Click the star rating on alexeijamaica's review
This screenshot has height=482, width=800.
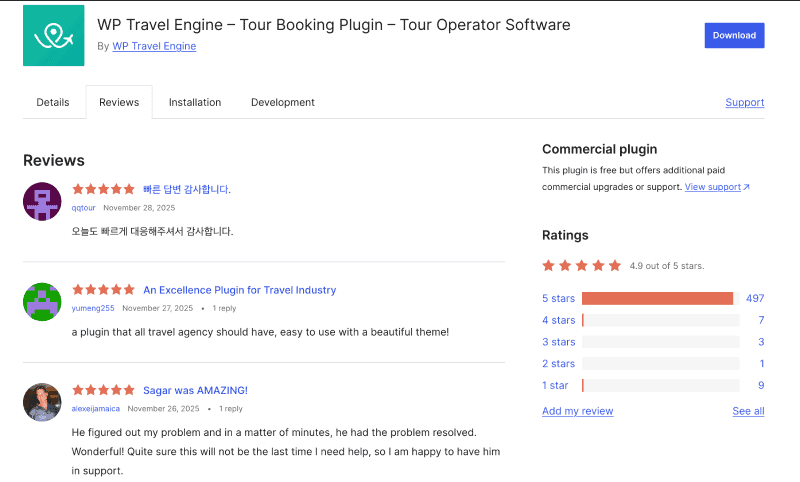[x=103, y=390]
